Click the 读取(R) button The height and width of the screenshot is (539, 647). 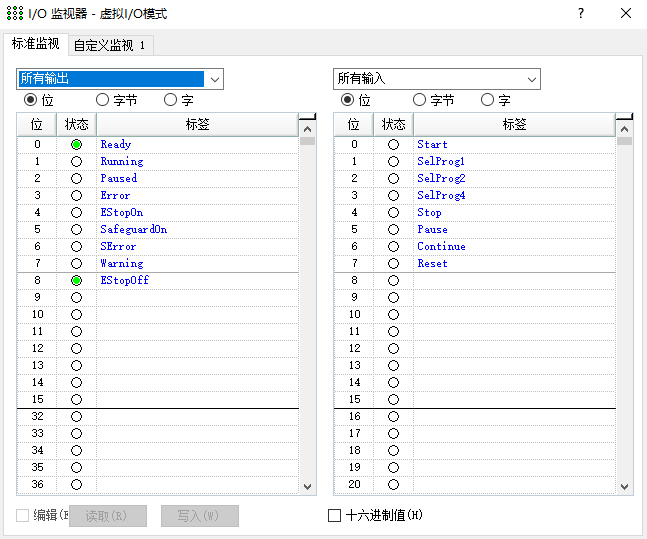coord(108,516)
